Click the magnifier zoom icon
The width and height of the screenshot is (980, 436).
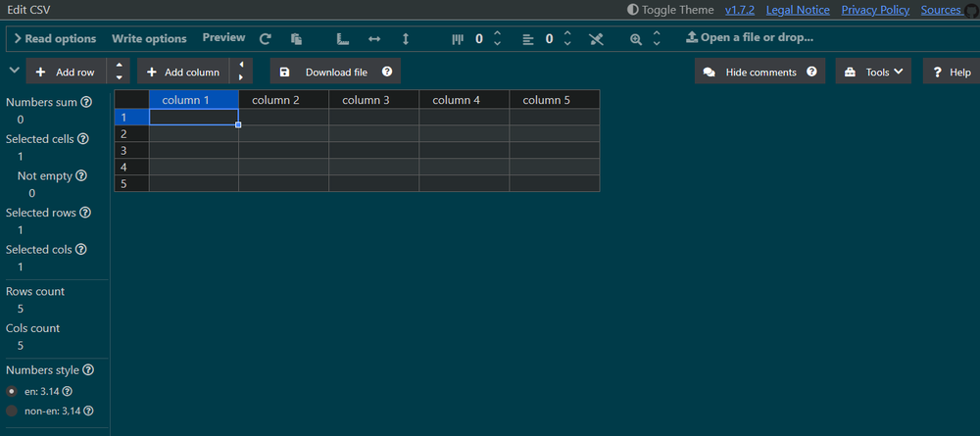point(636,39)
